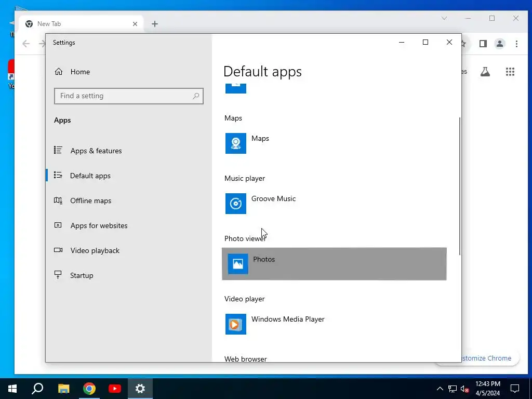This screenshot has height=399, width=532.
Task: Click the Groove Music icon
Action: 236,204
